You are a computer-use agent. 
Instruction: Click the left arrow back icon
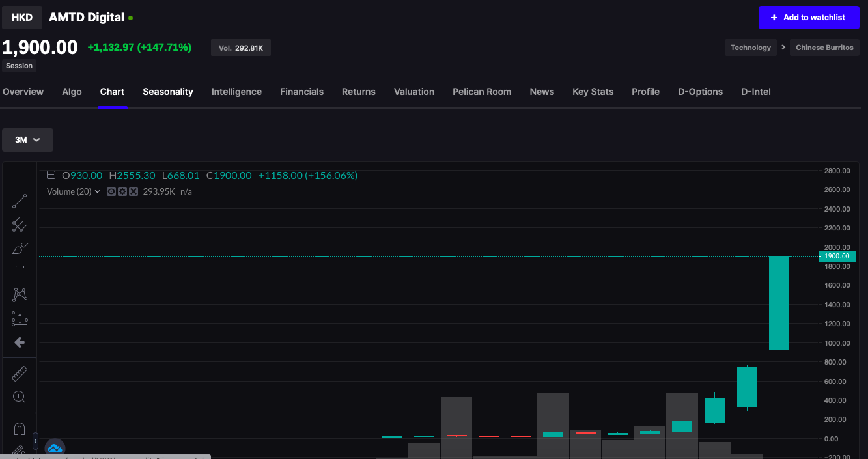coord(20,342)
